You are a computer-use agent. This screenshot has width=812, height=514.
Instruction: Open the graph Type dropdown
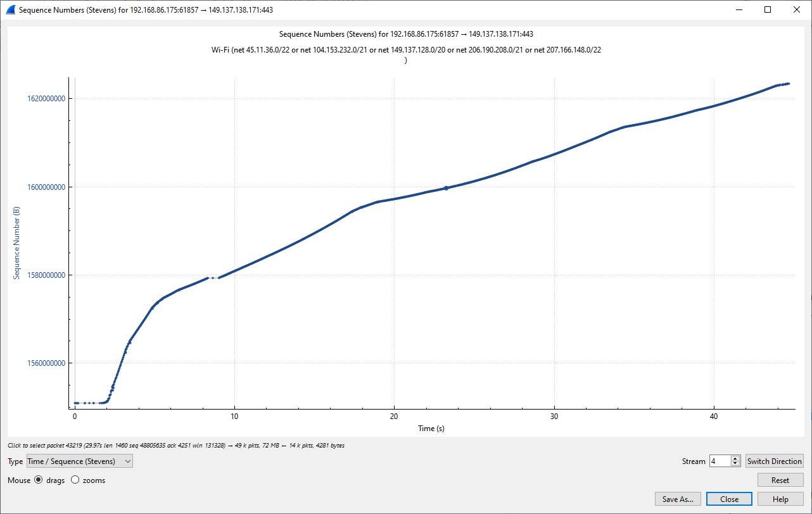click(80, 461)
